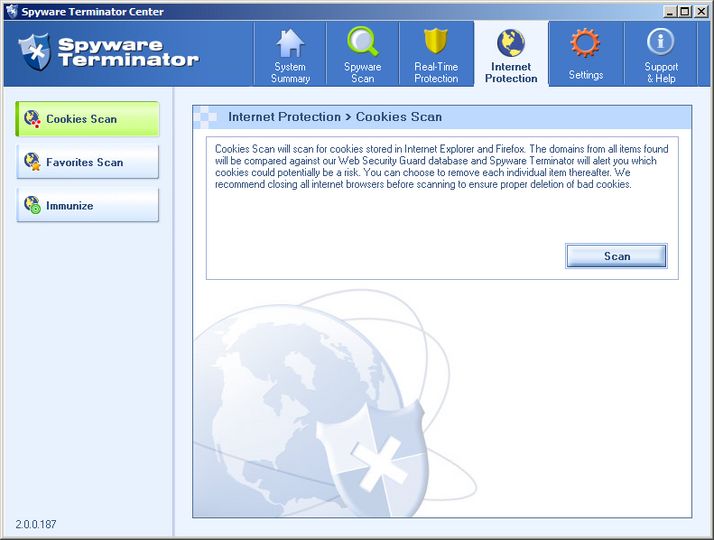
Task: Close the Spyware Terminator Center window
Action: [x=701, y=11]
